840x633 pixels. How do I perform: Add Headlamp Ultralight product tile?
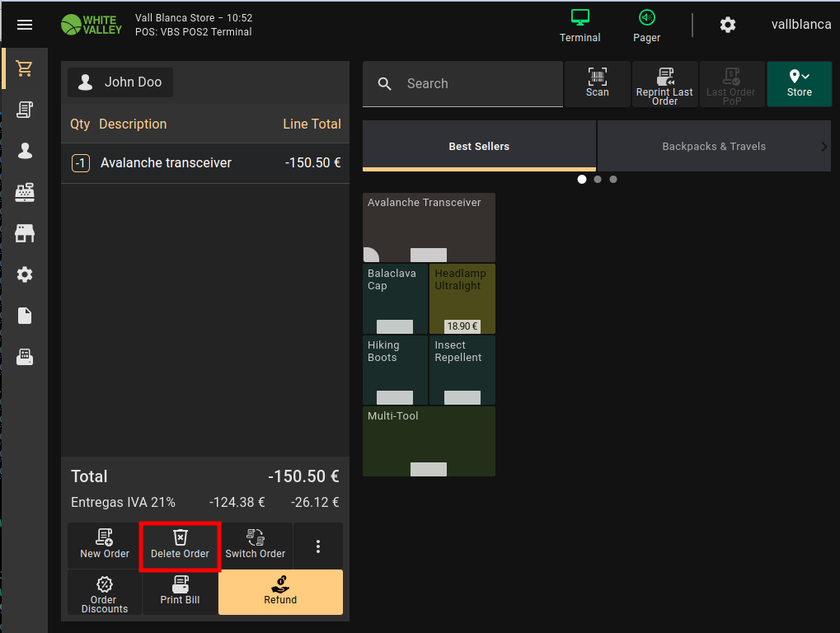point(462,298)
